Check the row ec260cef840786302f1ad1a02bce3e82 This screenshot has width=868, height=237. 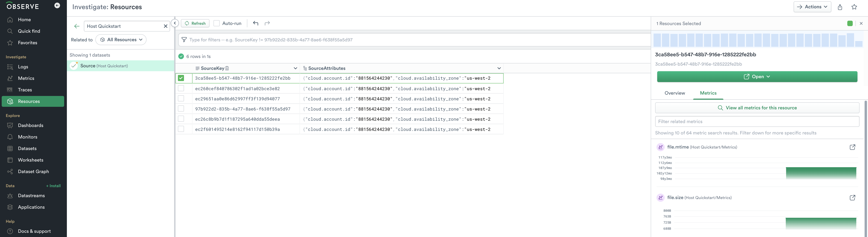click(x=181, y=88)
